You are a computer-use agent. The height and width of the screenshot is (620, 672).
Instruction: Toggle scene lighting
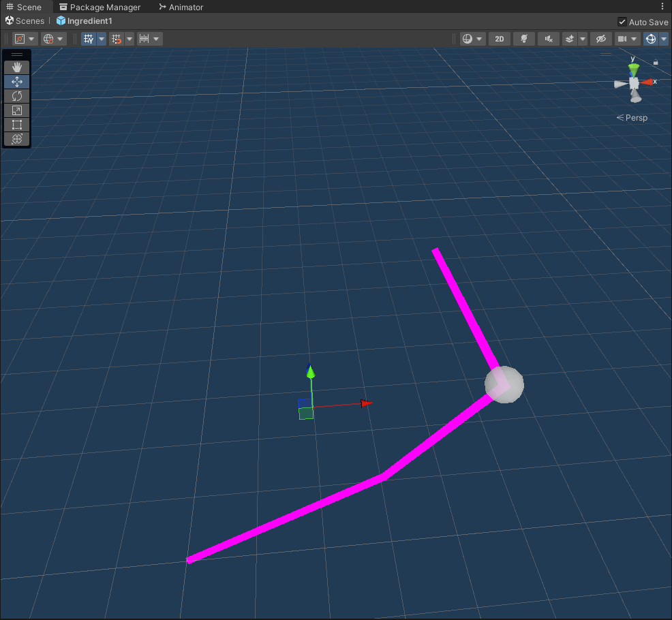[x=523, y=39]
